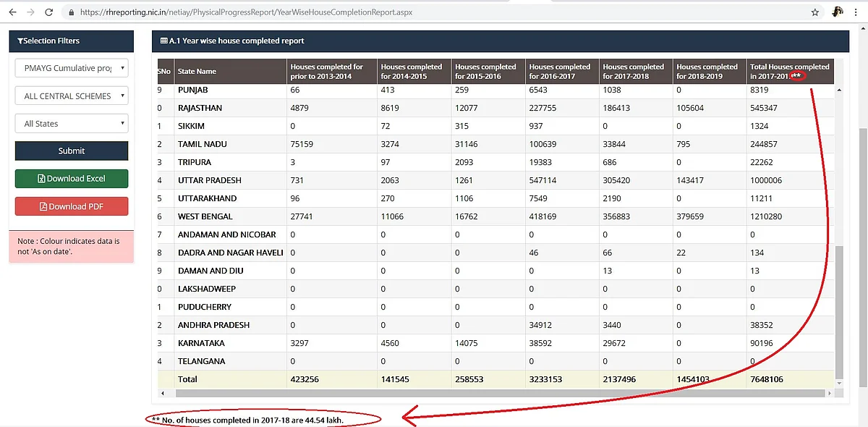
Task: Go back using browser back arrow
Action: [x=12, y=12]
